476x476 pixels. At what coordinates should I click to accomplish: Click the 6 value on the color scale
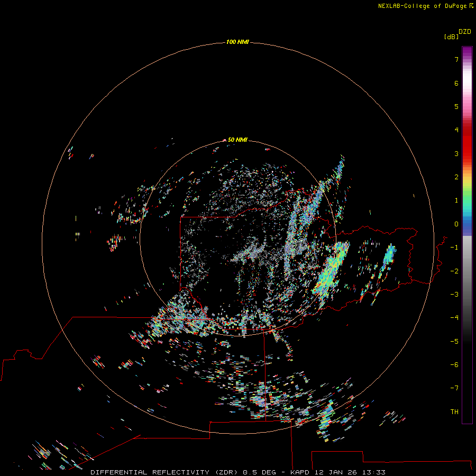(456, 83)
